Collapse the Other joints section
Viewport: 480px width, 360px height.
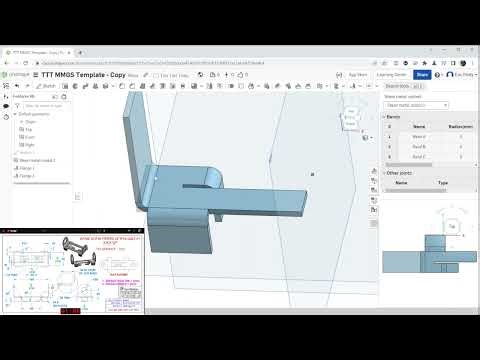[384, 173]
